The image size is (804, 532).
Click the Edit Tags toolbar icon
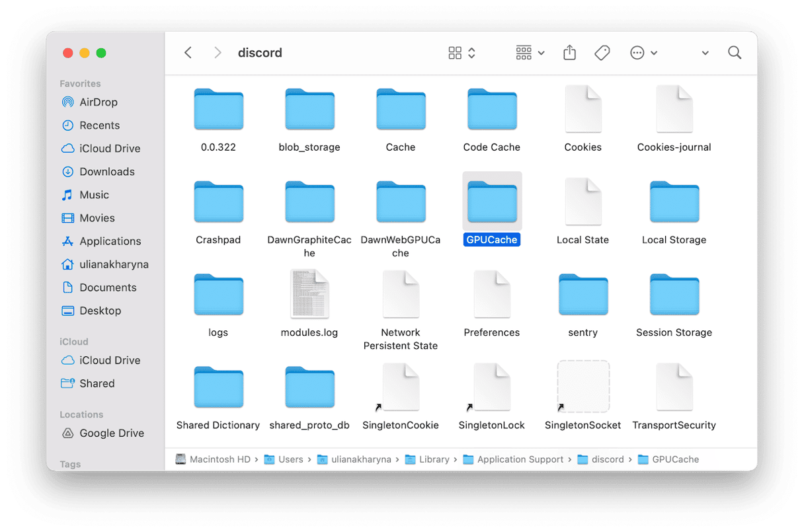coord(602,53)
